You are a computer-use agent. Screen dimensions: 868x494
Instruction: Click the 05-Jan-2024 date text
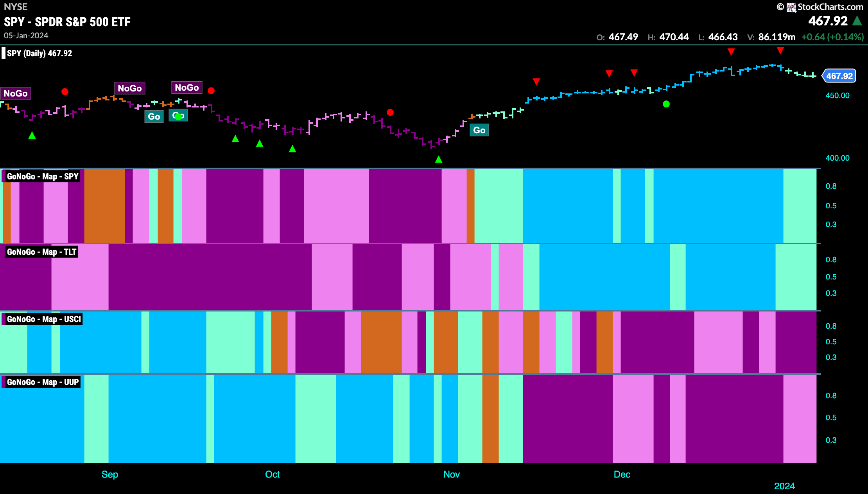tap(26, 36)
